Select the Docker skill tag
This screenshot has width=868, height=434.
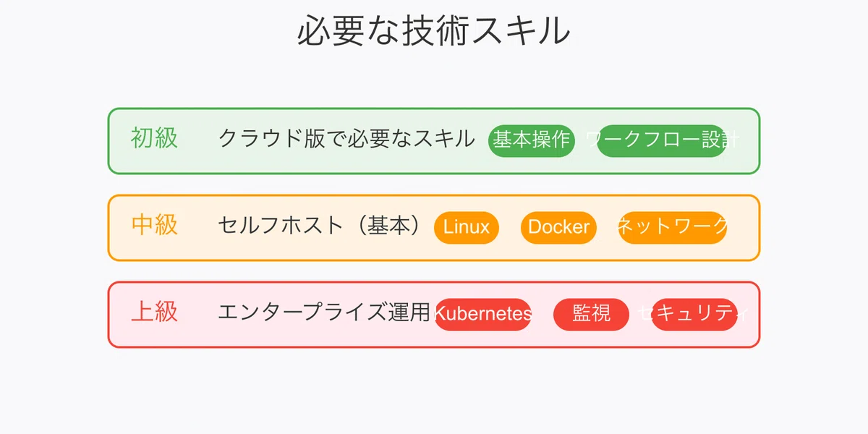coord(558,227)
